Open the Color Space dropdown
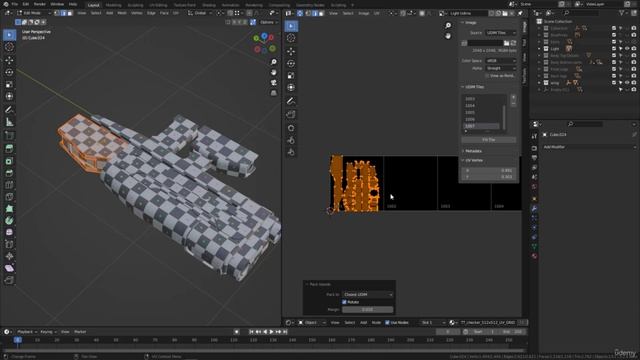Viewport: 640px width, 360px height. [x=501, y=60]
